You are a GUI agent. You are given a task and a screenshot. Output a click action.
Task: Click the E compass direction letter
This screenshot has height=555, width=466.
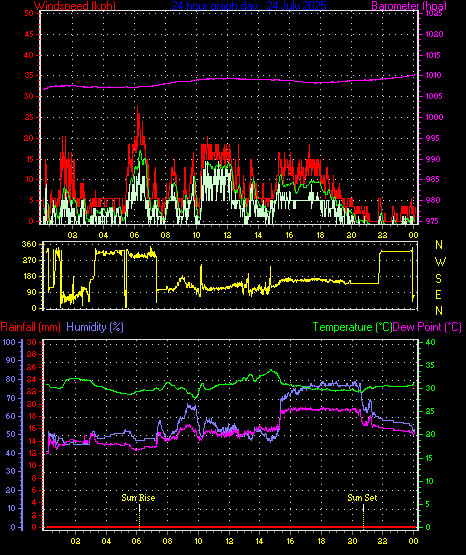click(438, 294)
